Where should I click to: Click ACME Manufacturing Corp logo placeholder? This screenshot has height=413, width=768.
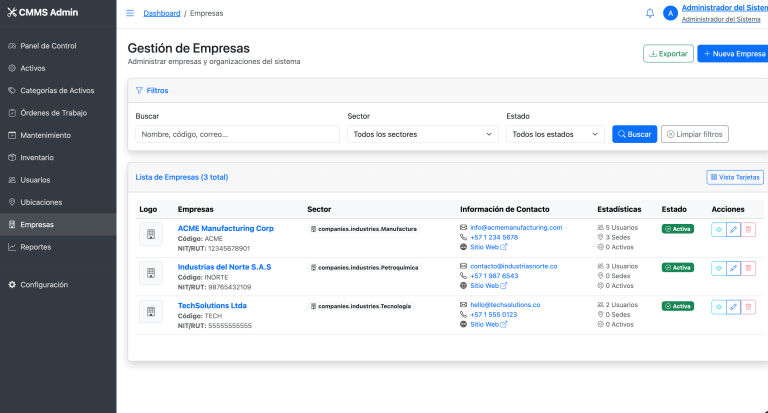coord(151,234)
